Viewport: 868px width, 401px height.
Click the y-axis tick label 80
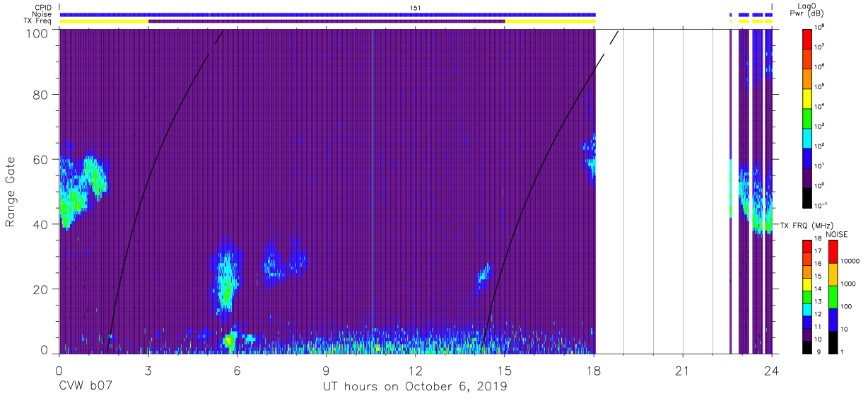pyautogui.click(x=42, y=95)
